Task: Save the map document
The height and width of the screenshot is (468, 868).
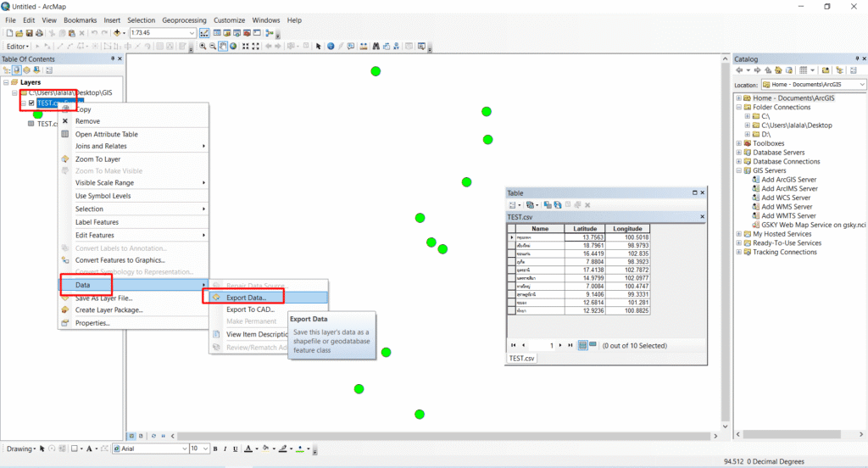Action: pos(29,33)
